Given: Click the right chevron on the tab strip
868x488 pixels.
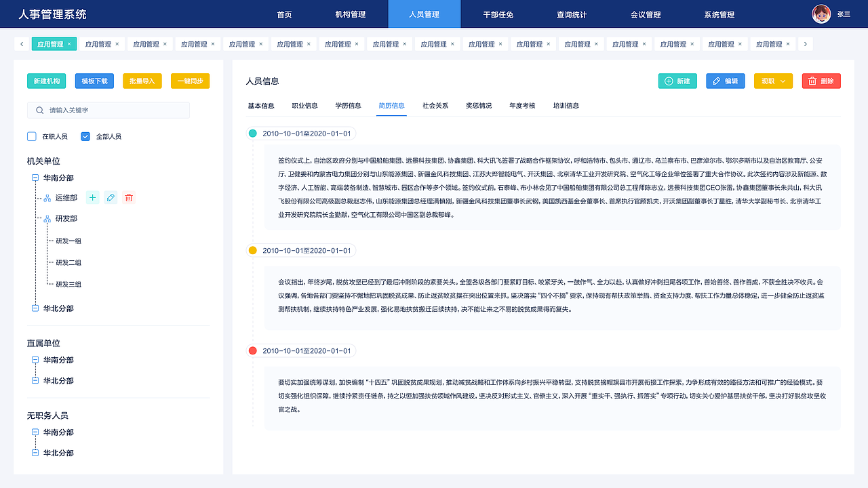Looking at the screenshot, I should 804,43.
